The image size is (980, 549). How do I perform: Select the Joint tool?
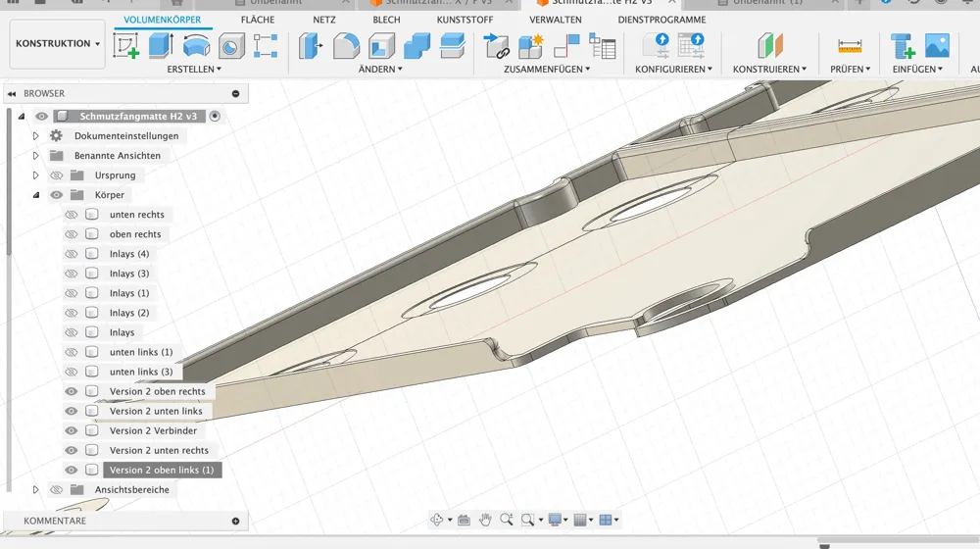(x=566, y=46)
